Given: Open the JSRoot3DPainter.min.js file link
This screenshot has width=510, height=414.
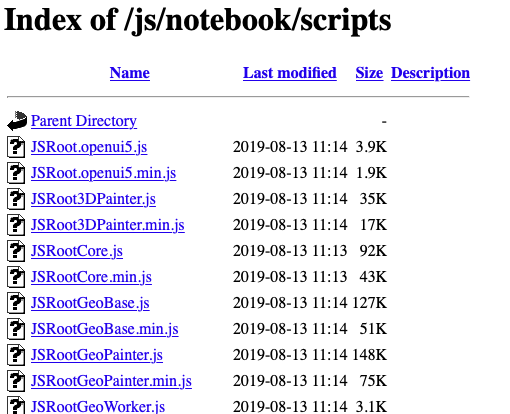Looking at the screenshot, I should pyautogui.click(x=108, y=225).
